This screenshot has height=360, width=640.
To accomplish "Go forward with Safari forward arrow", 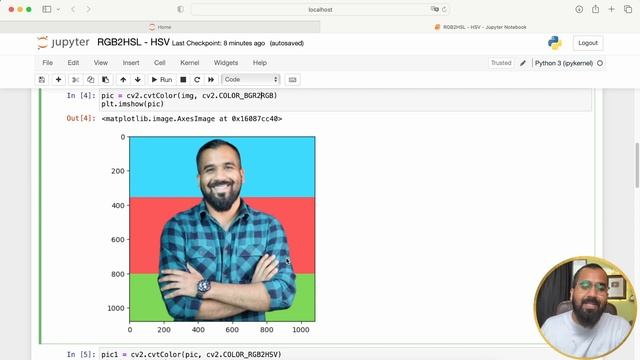I will [x=88, y=9].
